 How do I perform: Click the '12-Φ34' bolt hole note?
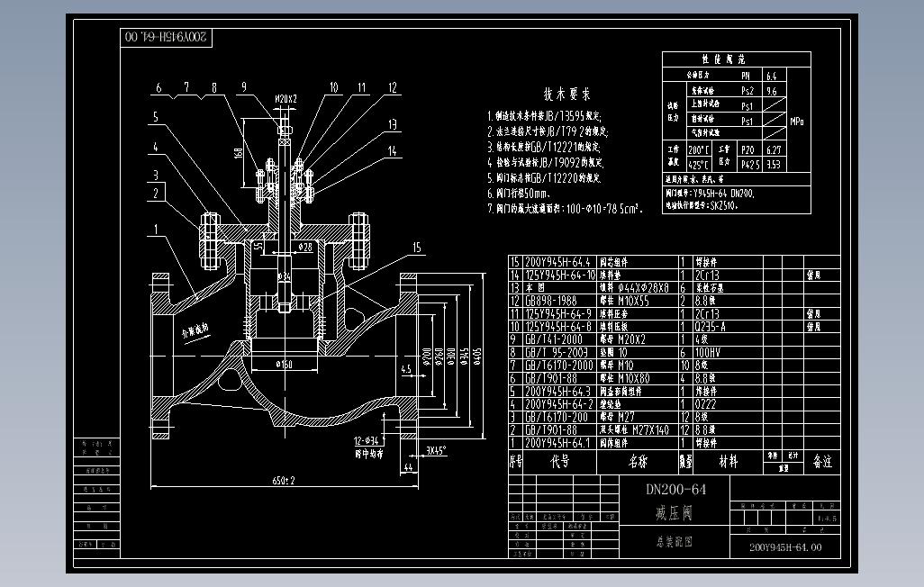click(x=367, y=440)
